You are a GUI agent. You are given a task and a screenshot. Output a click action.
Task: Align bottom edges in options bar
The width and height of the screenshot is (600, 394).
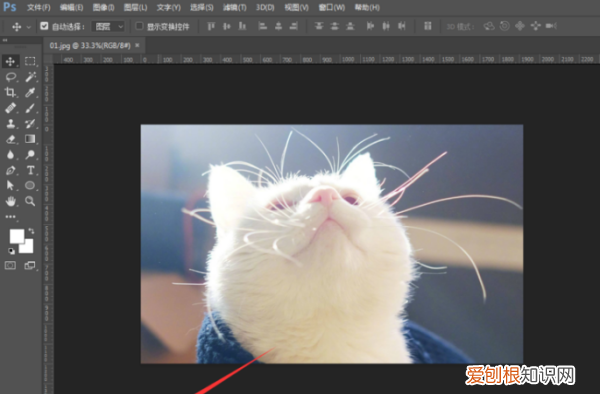242,26
